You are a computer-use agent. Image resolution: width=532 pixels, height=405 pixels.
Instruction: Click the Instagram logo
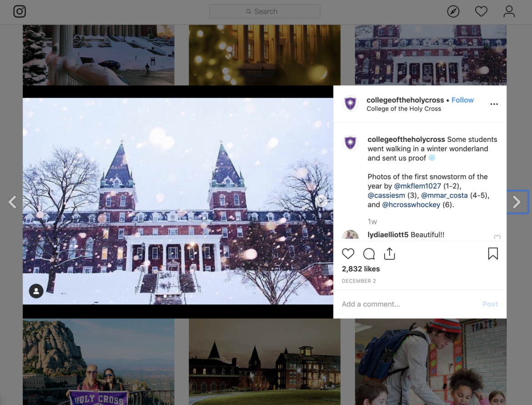point(19,11)
